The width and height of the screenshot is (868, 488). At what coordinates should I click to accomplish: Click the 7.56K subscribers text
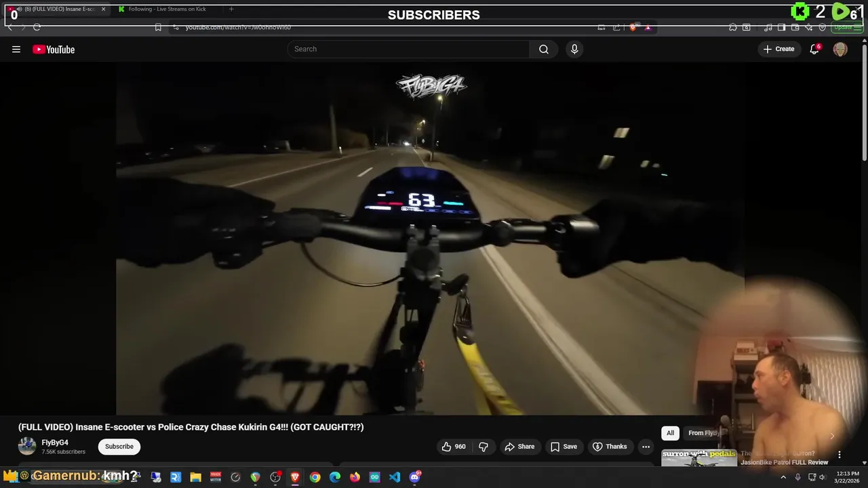coord(63,452)
